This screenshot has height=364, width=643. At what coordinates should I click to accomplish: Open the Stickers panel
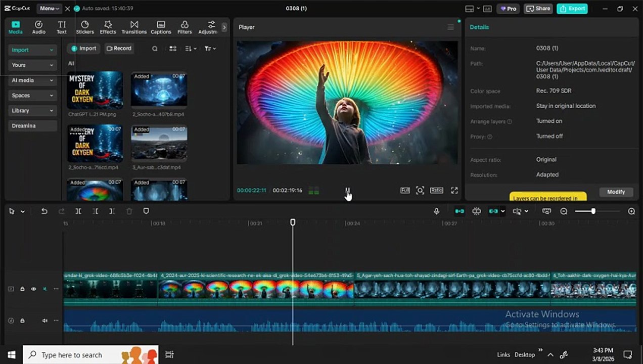(x=85, y=27)
